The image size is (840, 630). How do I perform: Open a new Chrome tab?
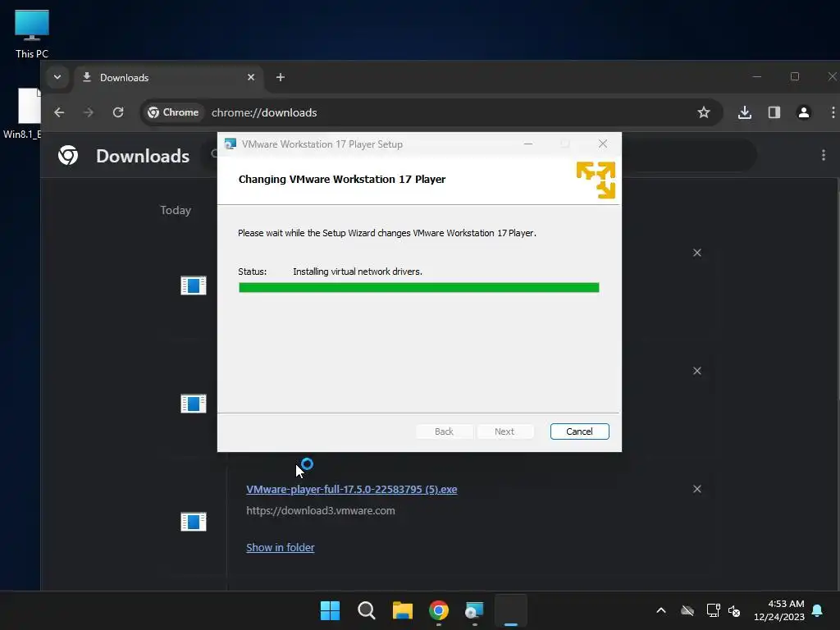[x=281, y=77]
